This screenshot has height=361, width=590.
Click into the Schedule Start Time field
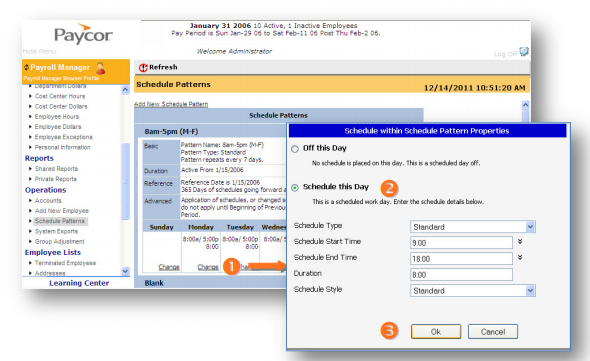[461, 243]
